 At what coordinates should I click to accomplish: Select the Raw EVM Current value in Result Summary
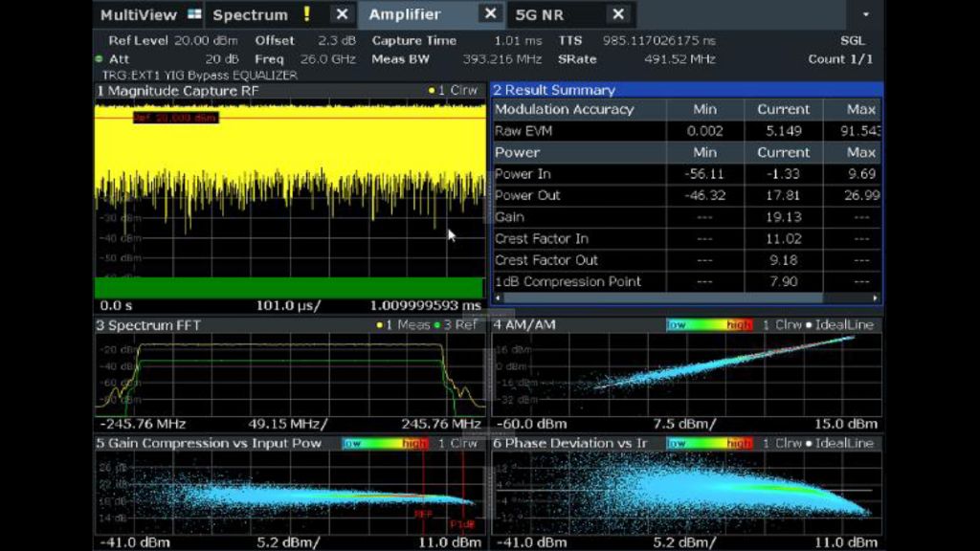tap(783, 131)
